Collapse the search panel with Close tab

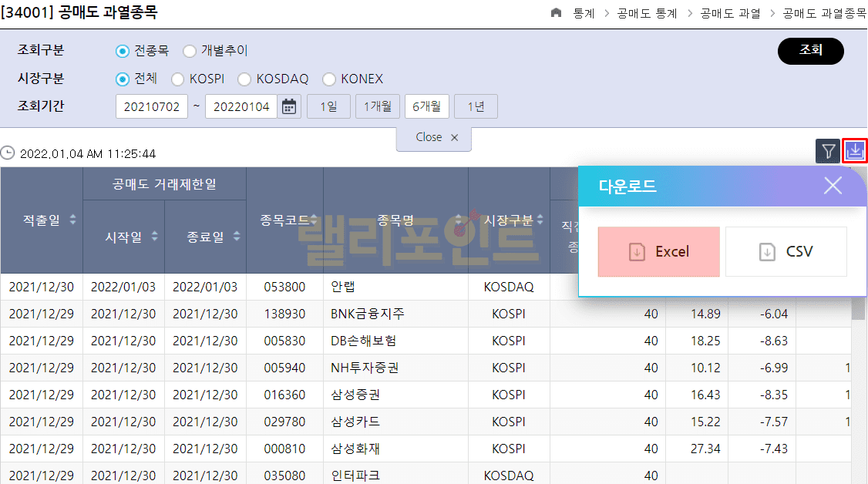pos(433,138)
